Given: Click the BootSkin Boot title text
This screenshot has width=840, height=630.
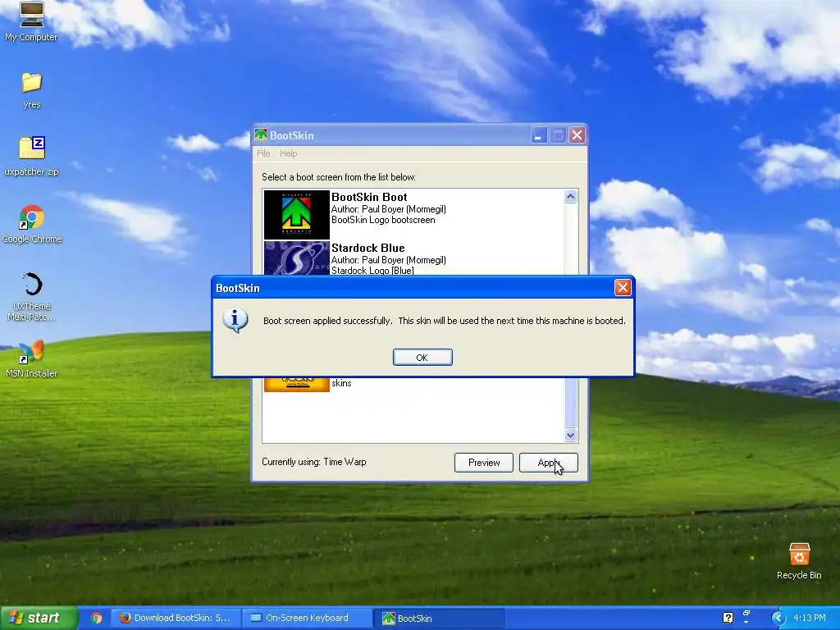Looking at the screenshot, I should pyautogui.click(x=369, y=197).
